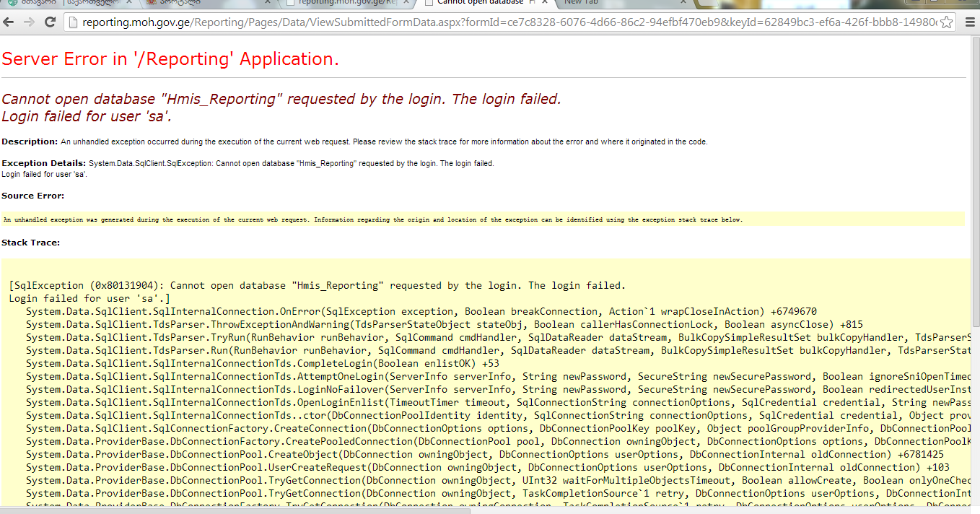Image resolution: width=980 pixels, height=514 pixels.
Task: Click the 'Stack Trace:' label
Action: (x=30, y=243)
